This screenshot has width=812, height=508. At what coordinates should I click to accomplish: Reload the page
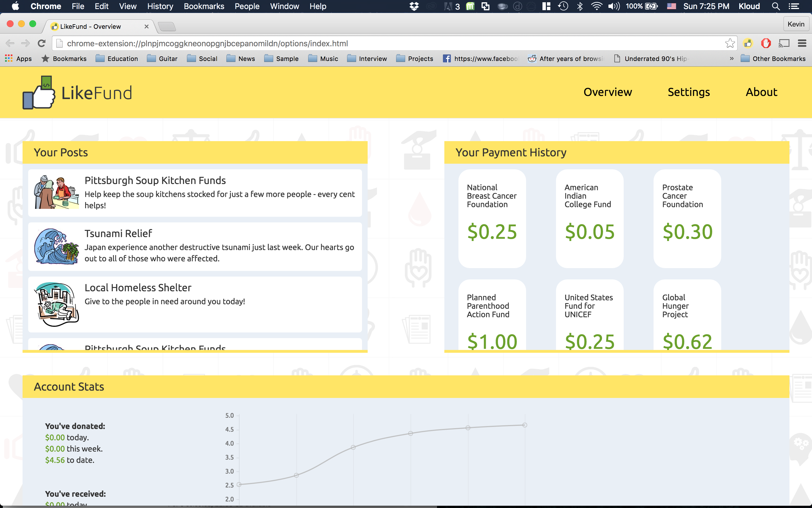click(x=42, y=43)
